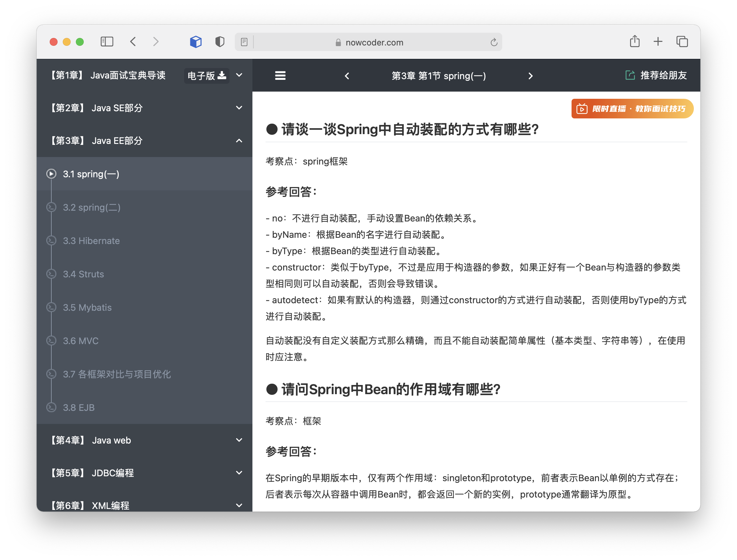Click the 第3章 第1节 spring(一) title

(x=438, y=76)
